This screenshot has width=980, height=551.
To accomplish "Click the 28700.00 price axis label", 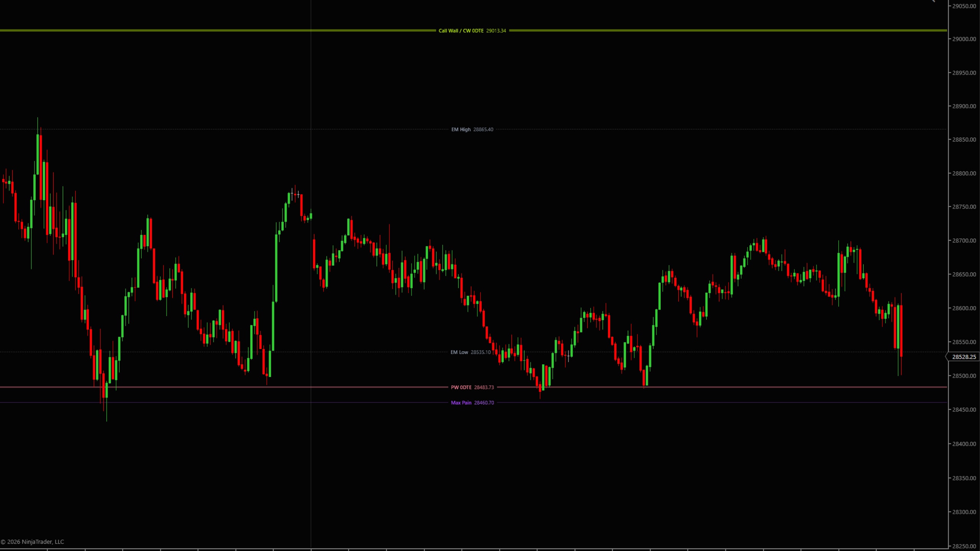I will click(x=964, y=241).
